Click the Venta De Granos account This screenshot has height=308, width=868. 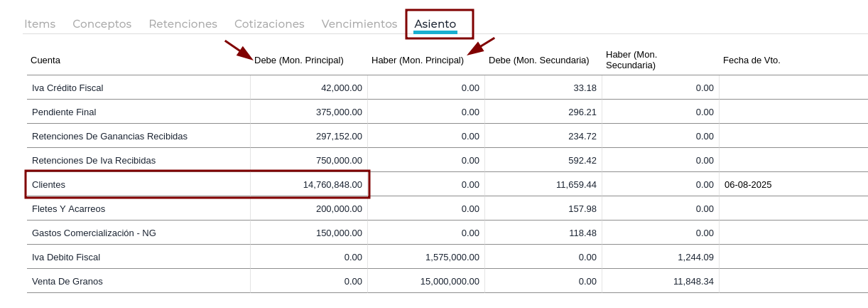(x=67, y=281)
